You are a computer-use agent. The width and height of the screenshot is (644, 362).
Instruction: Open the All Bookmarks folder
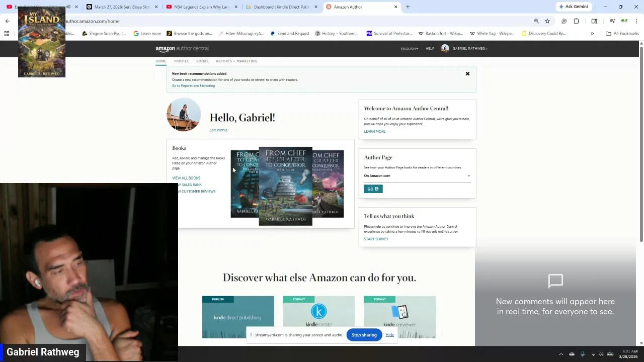coord(622,34)
